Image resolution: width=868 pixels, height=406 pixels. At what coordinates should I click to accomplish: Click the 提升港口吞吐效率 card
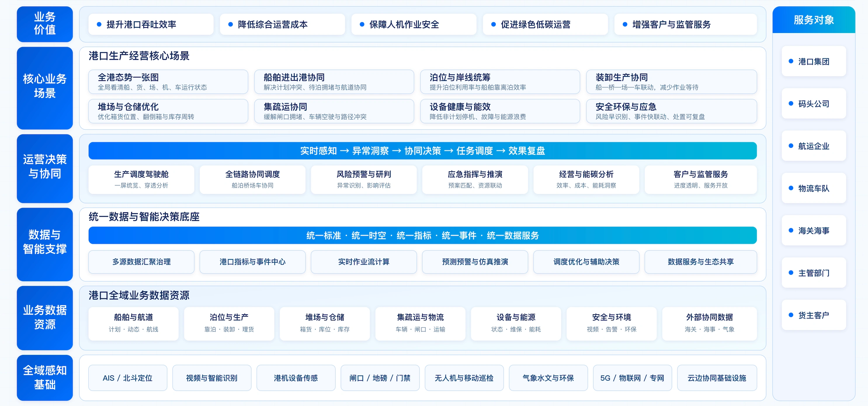pos(151,24)
